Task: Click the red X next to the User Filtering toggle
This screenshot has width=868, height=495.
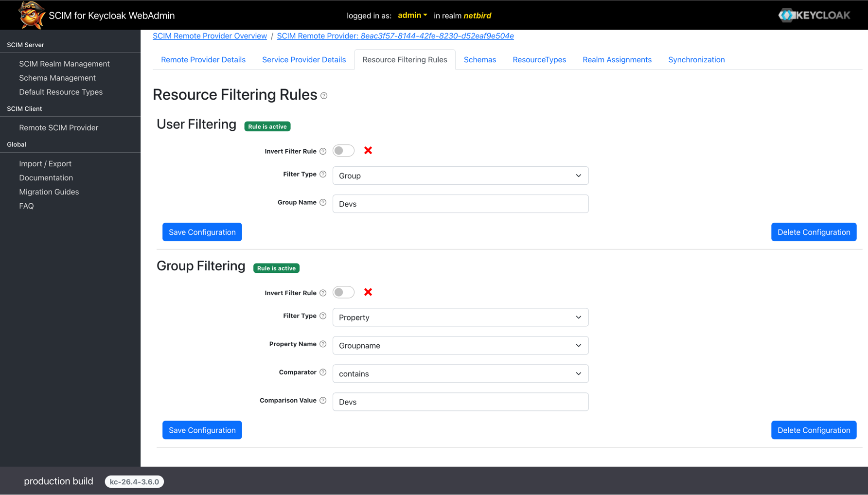Action: 368,150
